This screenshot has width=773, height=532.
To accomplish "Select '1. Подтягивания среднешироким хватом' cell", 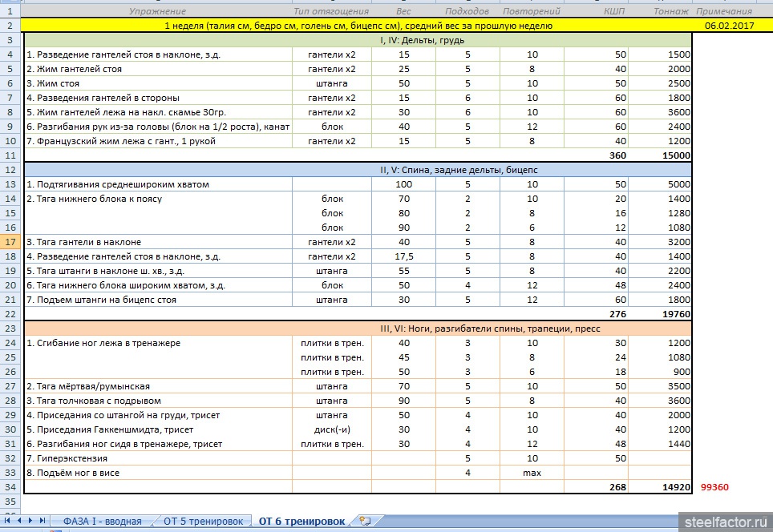I will coord(158,184).
